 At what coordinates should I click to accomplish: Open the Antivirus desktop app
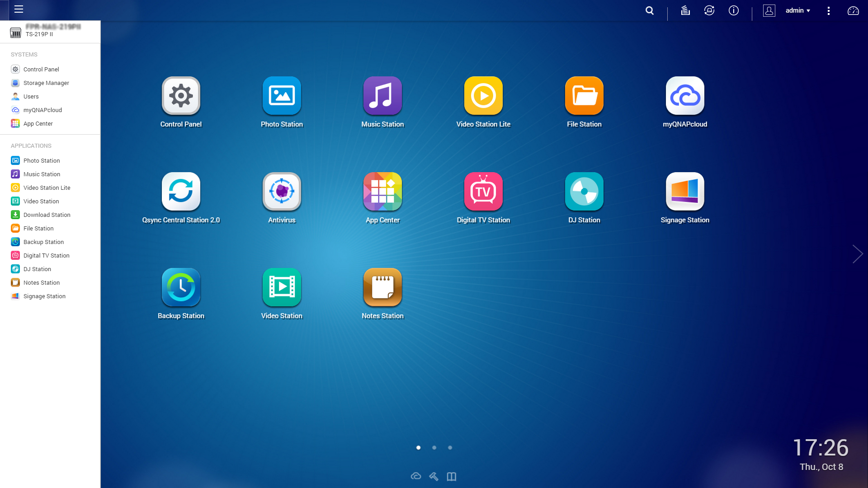tap(282, 192)
